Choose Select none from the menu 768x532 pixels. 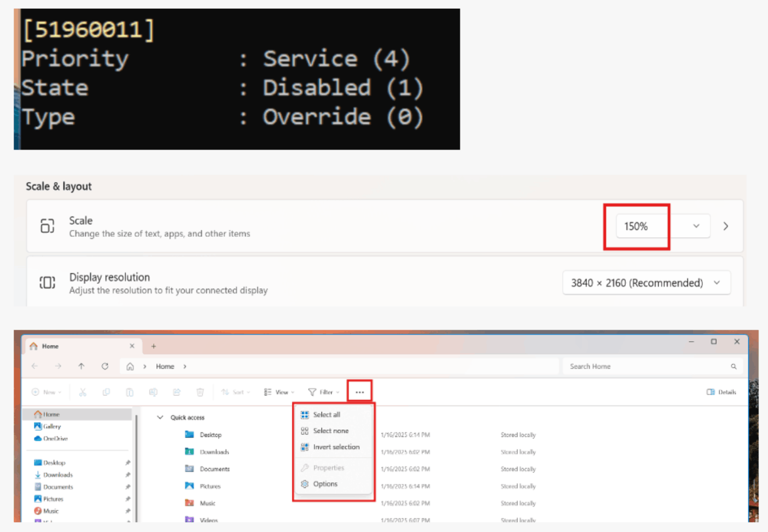point(334,431)
